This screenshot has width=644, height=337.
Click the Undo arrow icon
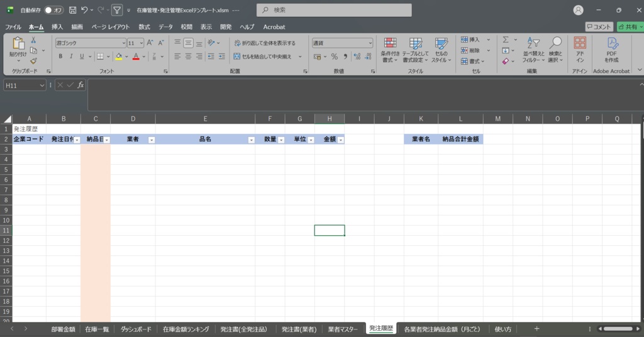pyautogui.click(x=84, y=10)
